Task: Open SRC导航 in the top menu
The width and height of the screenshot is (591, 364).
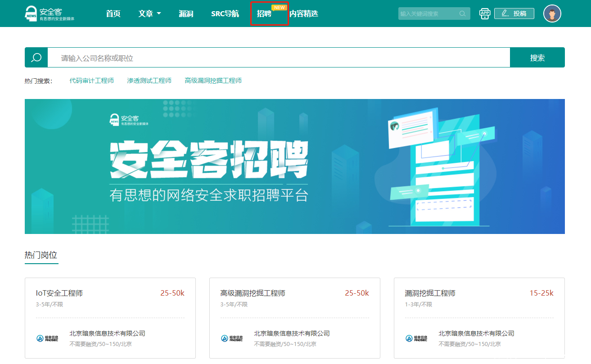Action: click(225, 13)
